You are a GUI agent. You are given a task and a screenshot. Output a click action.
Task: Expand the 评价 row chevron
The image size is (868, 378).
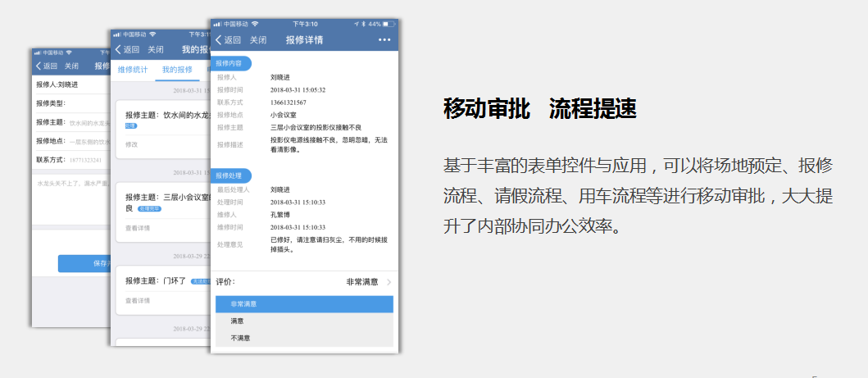pos(389,282)
